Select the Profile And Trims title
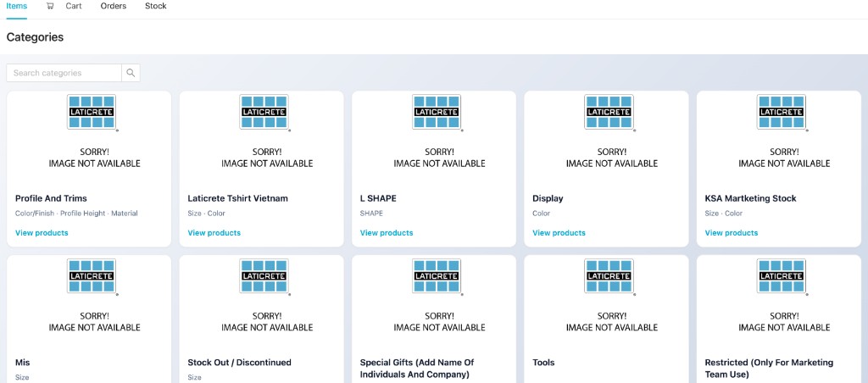Viewport: 868px width, 383px height. [x=51, y=198]
